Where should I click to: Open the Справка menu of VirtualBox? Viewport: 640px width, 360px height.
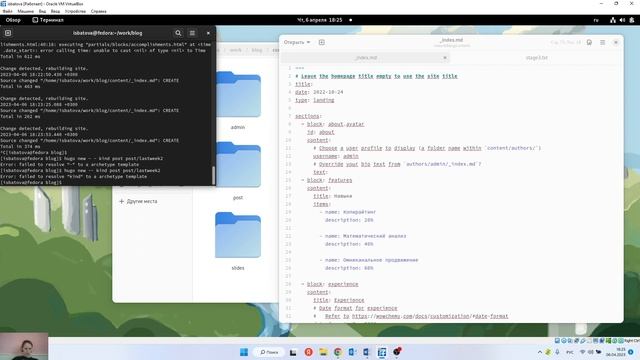click(x=99, y=11)
